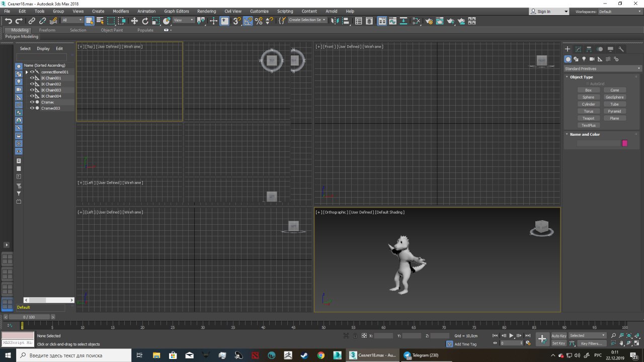Expand the connectBone001 tree node
This screenshot has width=644, height=362.
coord(27,72)
